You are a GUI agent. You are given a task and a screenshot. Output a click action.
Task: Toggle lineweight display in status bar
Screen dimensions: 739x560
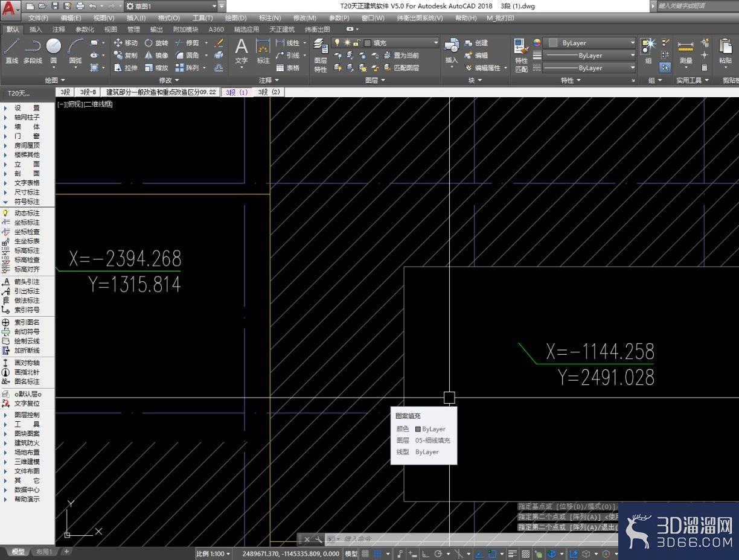pos(513,553)
